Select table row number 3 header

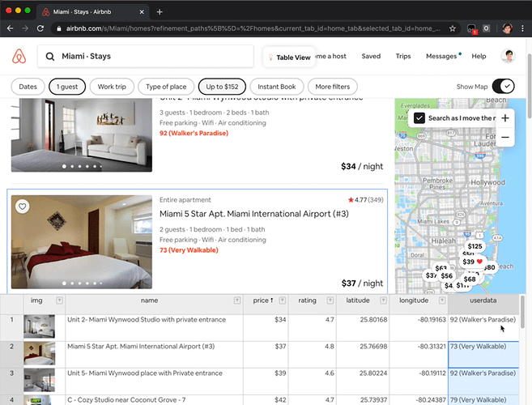click(12, 382)
